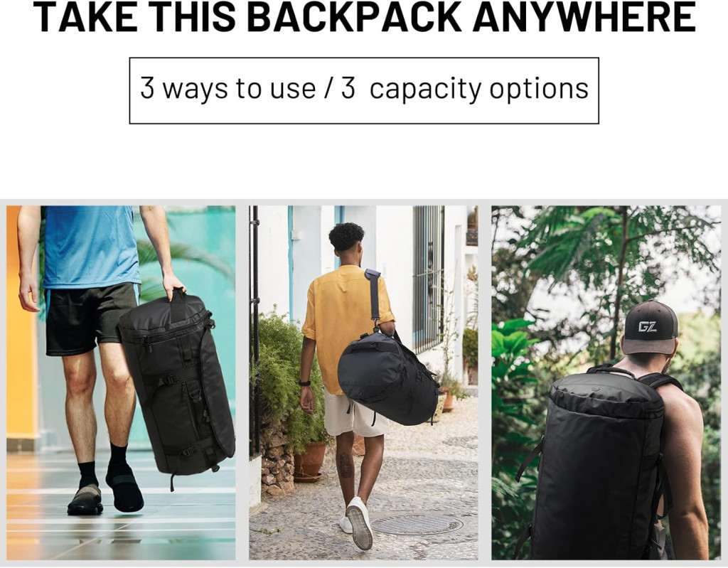Image resolution: width=728 pixels, height=568 pixels.
Task: Click the top grab handle of the duffel
Action: [178, 304]
